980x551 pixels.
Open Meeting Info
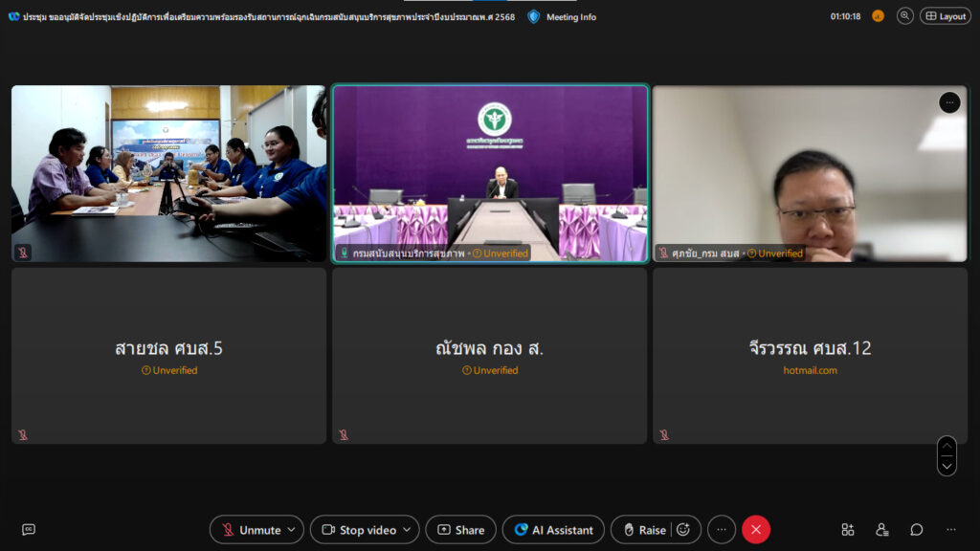coord(562,16)
